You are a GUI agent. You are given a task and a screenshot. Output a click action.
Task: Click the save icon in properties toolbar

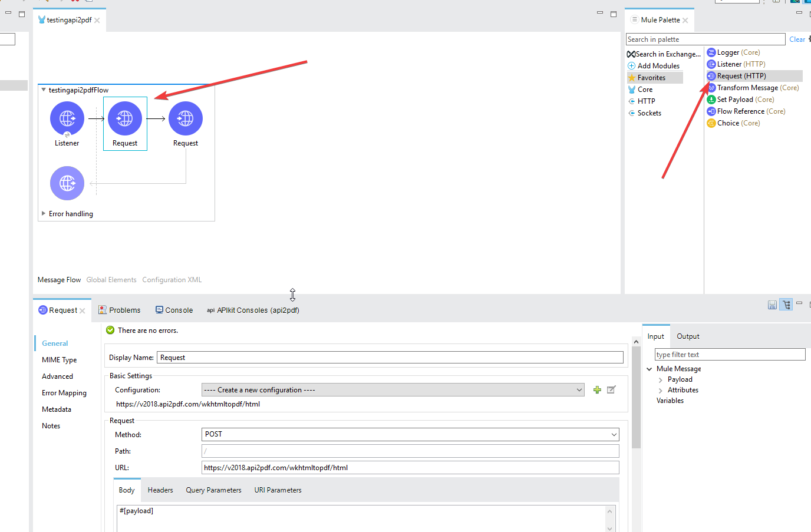coord(772,305)
